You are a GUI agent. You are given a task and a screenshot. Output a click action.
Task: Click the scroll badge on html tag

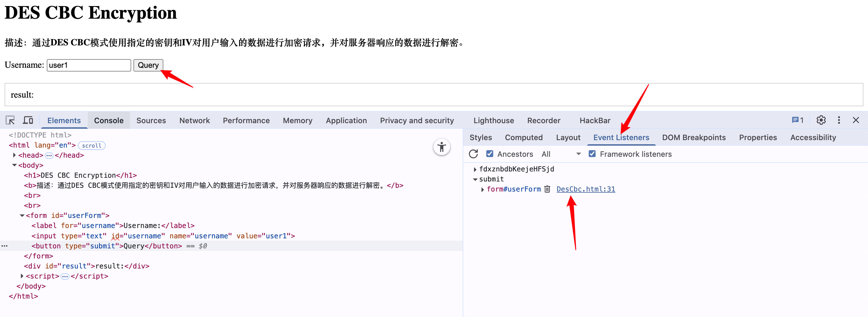pyautogui.click(x=92, y=145)
